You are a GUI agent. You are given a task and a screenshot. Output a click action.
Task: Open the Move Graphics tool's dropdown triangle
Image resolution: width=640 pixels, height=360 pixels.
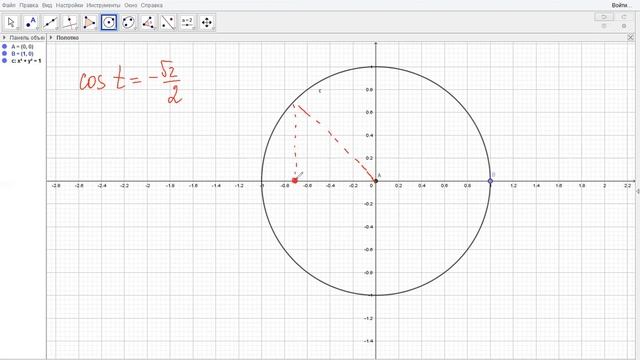pos(213,29)
